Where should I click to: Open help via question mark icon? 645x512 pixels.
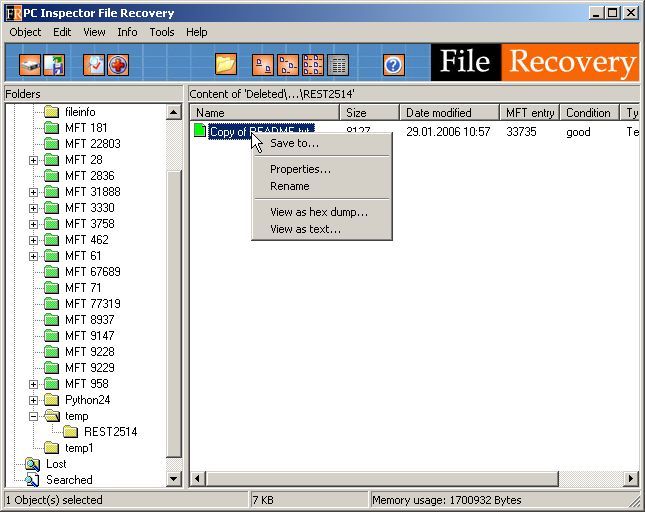pyautogui.click(x=393, y=65)
